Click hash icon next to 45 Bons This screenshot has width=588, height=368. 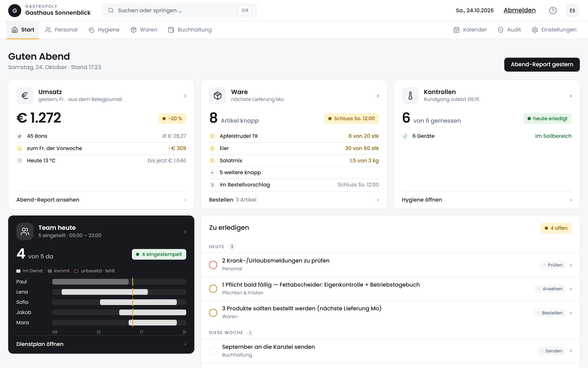tap(20, 136)
